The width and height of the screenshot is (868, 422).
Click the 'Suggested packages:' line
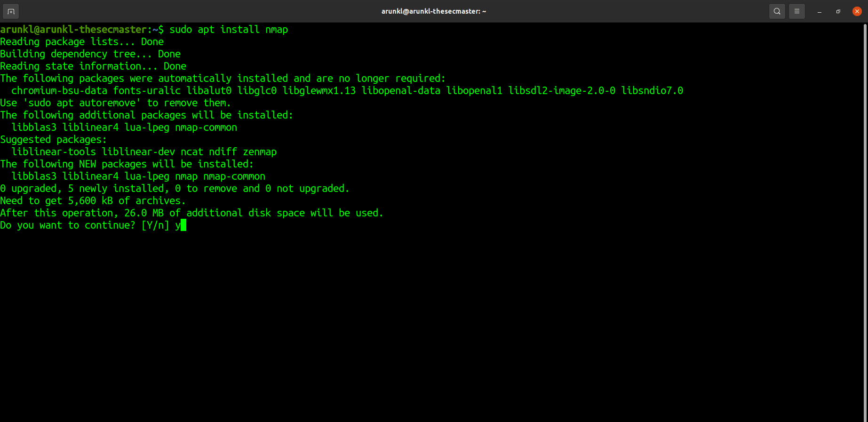coord(54,140)
